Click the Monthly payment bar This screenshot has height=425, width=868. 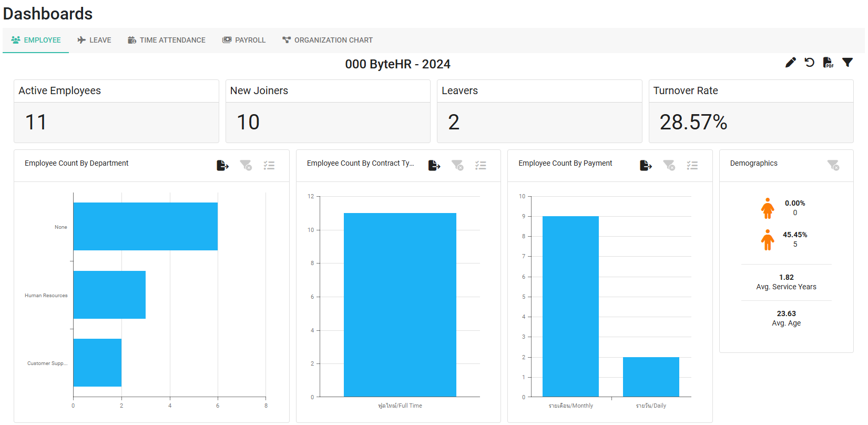[x=570, y=306]
